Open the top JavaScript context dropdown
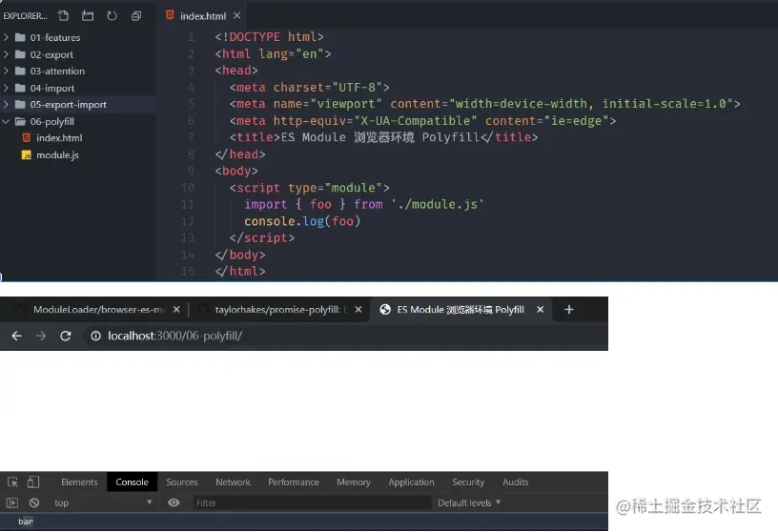This screenshot has height=532, width=778. click(103, 502)
